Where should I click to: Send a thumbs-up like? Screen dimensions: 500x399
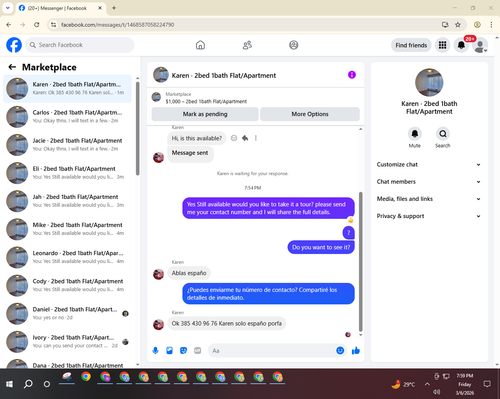tap(356, 350)
